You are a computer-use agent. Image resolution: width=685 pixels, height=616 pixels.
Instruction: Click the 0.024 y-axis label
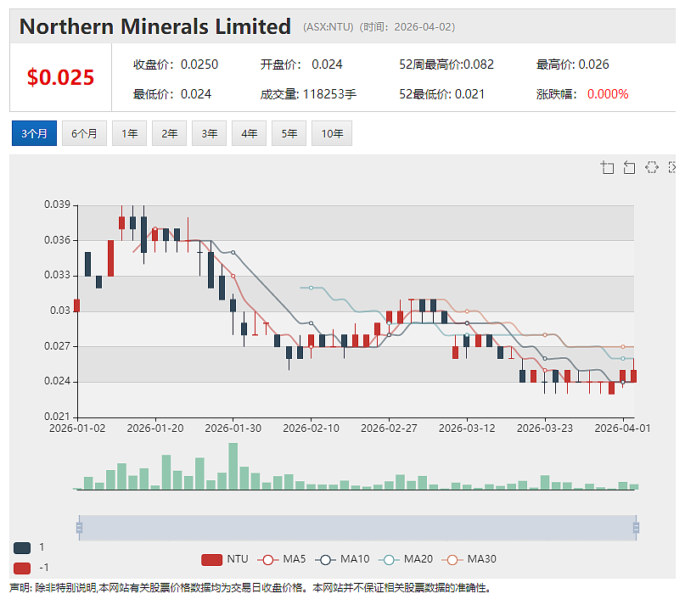pos(57,381)
